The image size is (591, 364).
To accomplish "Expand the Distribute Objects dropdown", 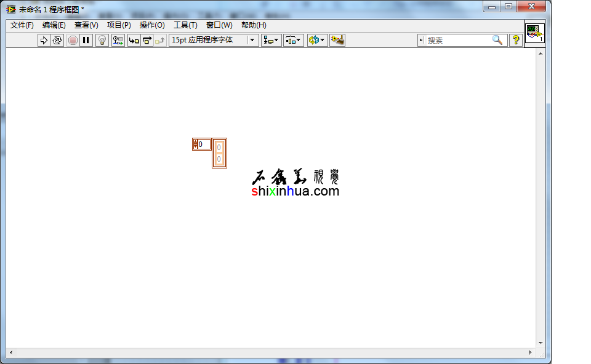I will click(293, 40).
